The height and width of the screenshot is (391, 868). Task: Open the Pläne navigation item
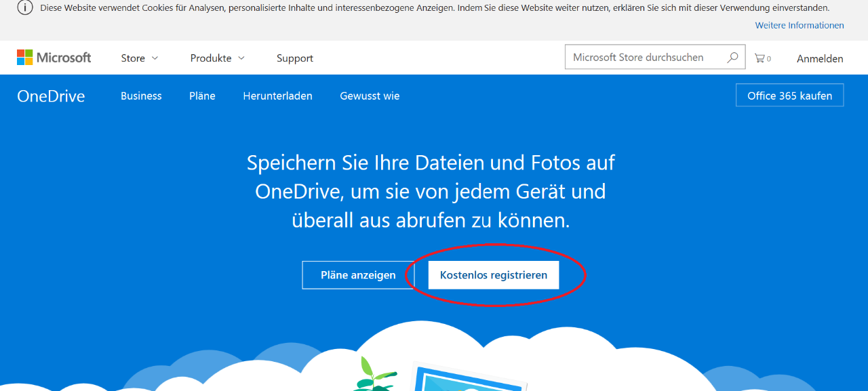tap(202, 96)
